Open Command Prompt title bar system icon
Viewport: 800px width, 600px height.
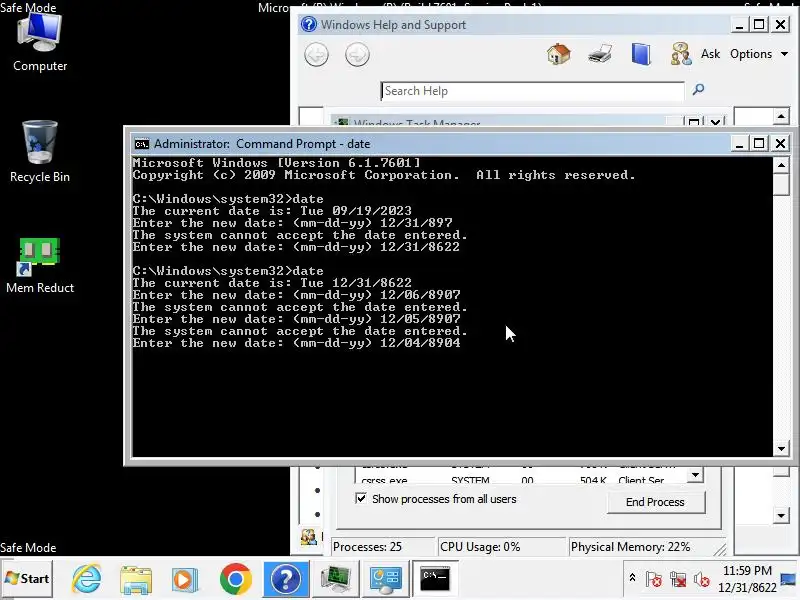tap(141, 144)
